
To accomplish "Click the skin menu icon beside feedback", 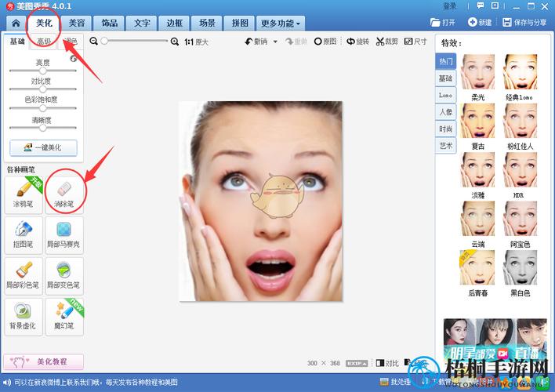I will 495,5.
